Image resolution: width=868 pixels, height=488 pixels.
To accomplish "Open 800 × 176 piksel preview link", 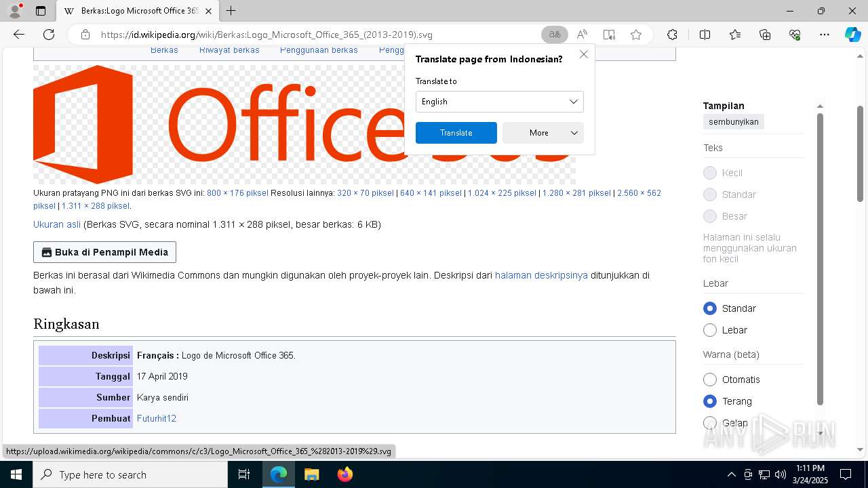I will [237, 193].
